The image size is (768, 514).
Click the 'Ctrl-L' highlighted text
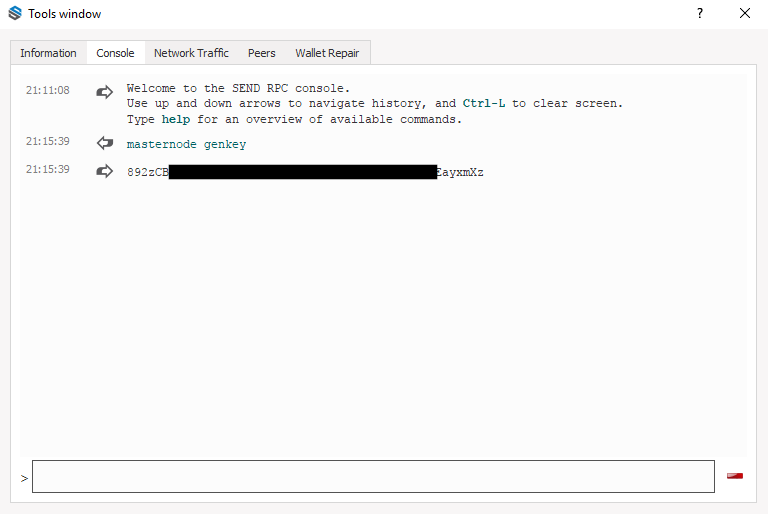tap(484, 103)
